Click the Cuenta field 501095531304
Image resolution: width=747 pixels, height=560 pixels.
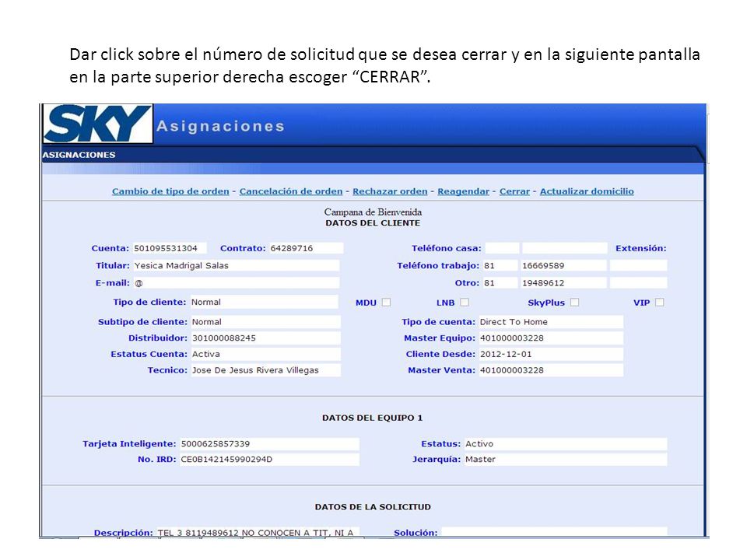(x=170, y=248)
